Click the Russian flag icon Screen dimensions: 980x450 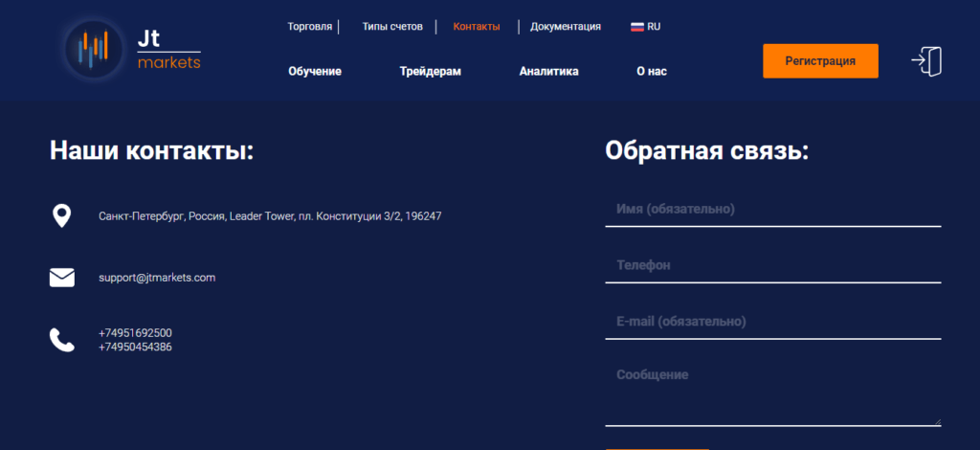tap(636, 27)
